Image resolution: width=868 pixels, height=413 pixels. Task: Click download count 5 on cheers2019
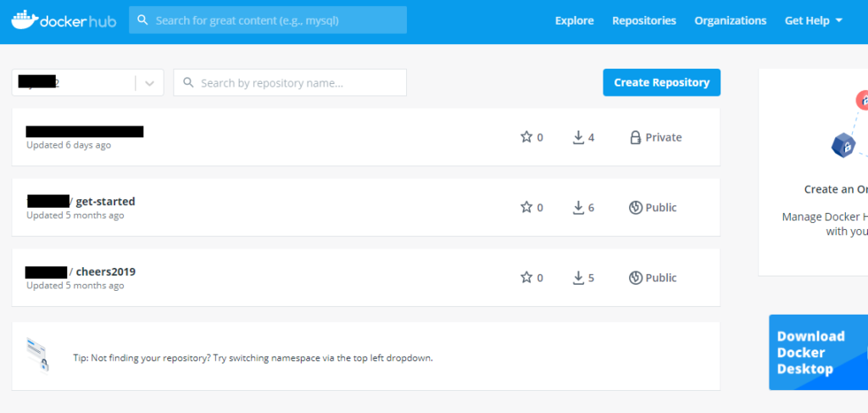591,278
